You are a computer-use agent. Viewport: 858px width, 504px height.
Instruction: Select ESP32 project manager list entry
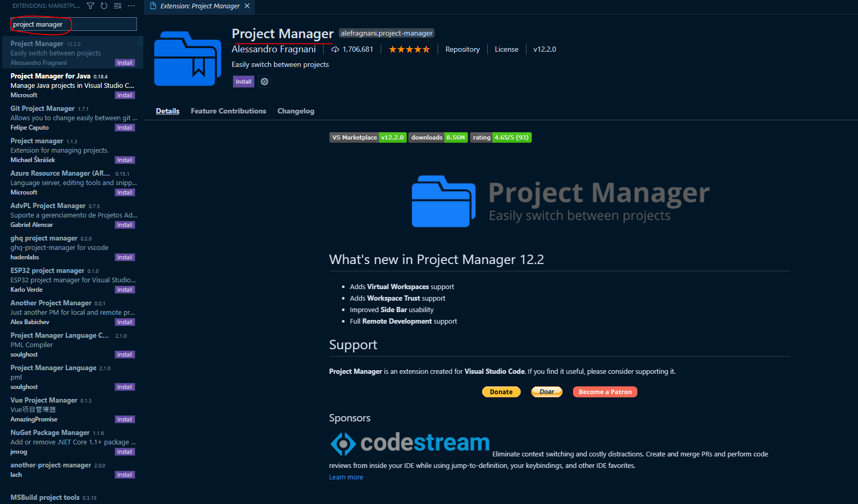[x=73, y=280]
